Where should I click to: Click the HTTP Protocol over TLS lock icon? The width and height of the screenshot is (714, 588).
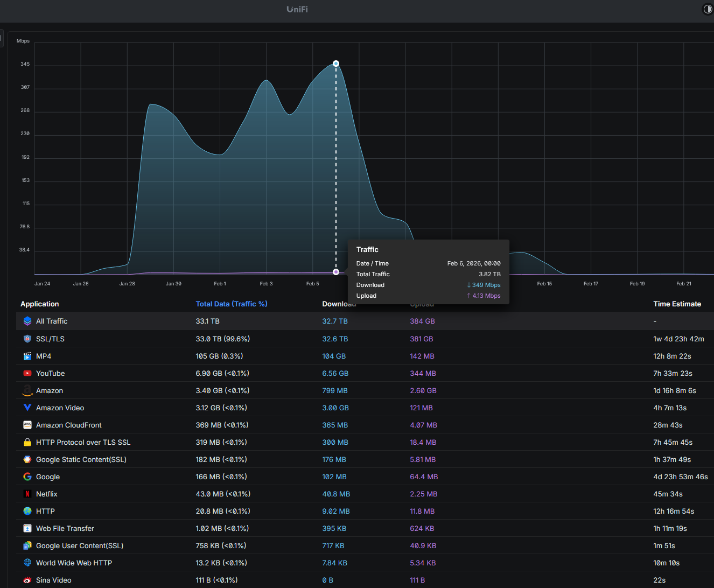[x=27, y=442]
